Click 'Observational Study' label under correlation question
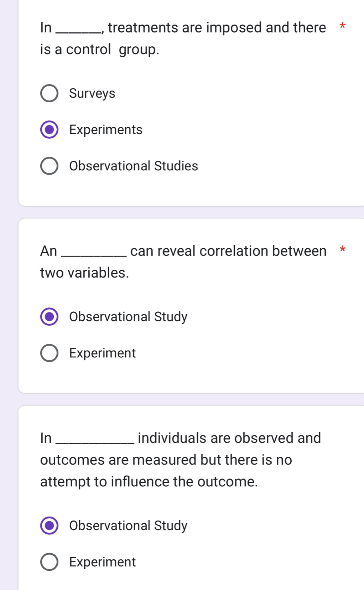 [128, 317]
